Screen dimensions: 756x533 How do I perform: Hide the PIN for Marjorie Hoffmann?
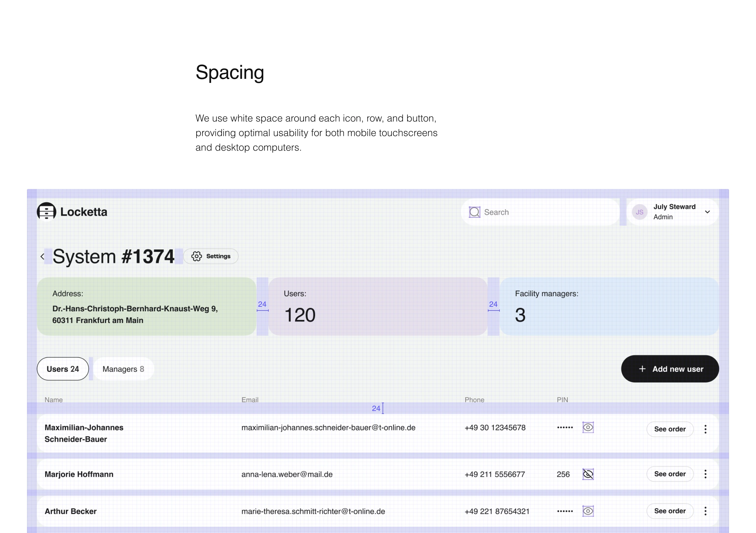(588, 474)
